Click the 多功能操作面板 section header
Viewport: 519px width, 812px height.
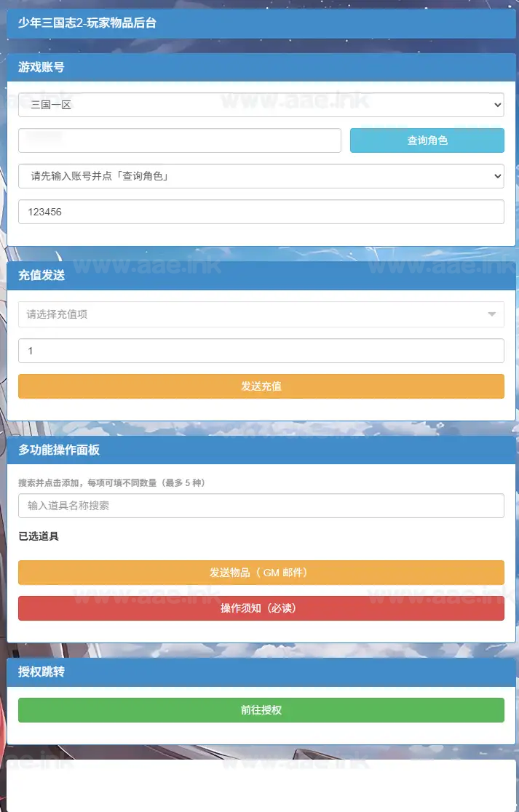[261, 450]
